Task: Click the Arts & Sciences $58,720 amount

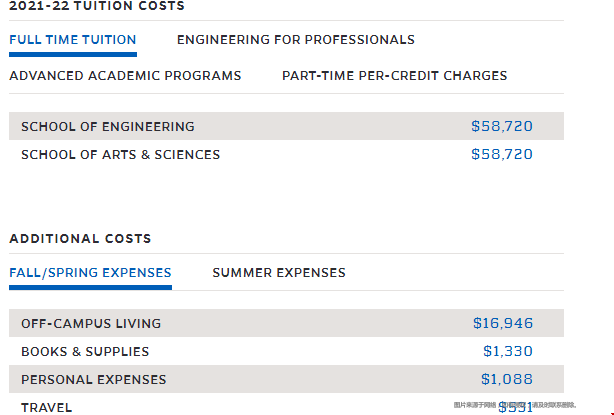Action: 502,154
